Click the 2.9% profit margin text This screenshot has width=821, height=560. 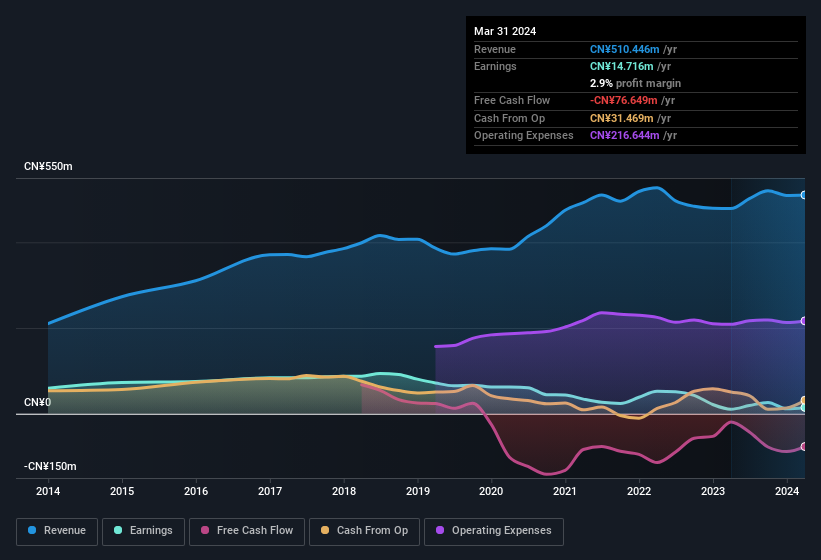coord(635,83)
